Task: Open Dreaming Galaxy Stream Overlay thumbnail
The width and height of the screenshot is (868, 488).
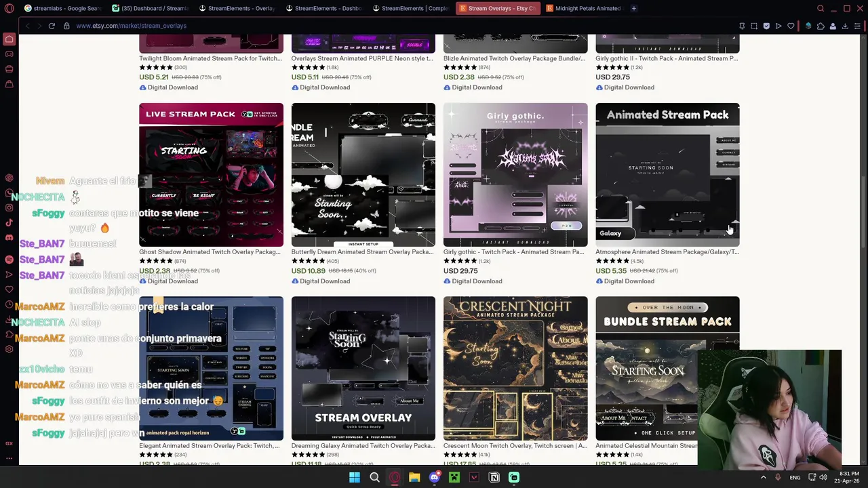Action: coord(363,368)
